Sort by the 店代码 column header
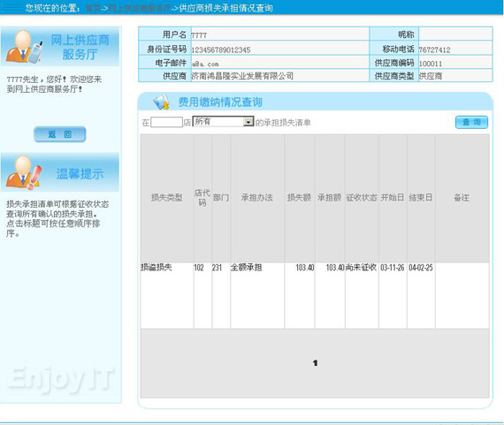This screenshot has width=504, height=425. point(202,197)
